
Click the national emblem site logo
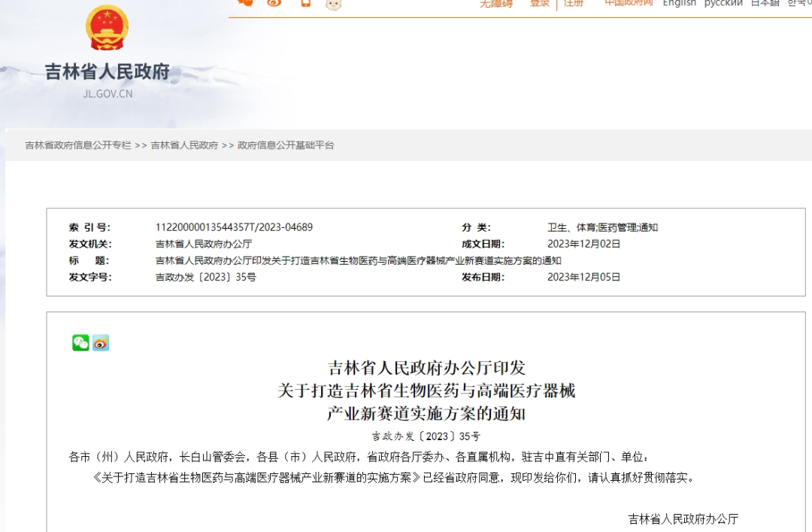(x=107, y=26)
